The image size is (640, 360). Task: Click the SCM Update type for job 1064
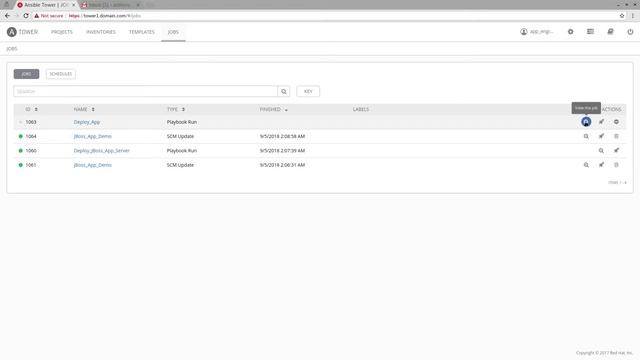tap(180, 136)
